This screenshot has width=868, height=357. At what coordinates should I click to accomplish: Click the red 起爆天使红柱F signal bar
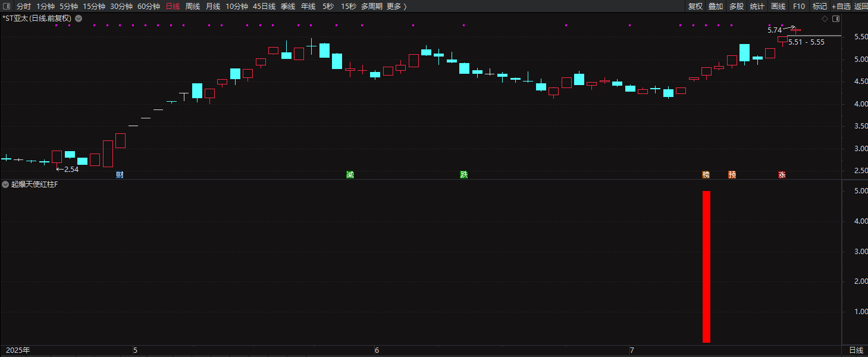click(x=706, y=267)
